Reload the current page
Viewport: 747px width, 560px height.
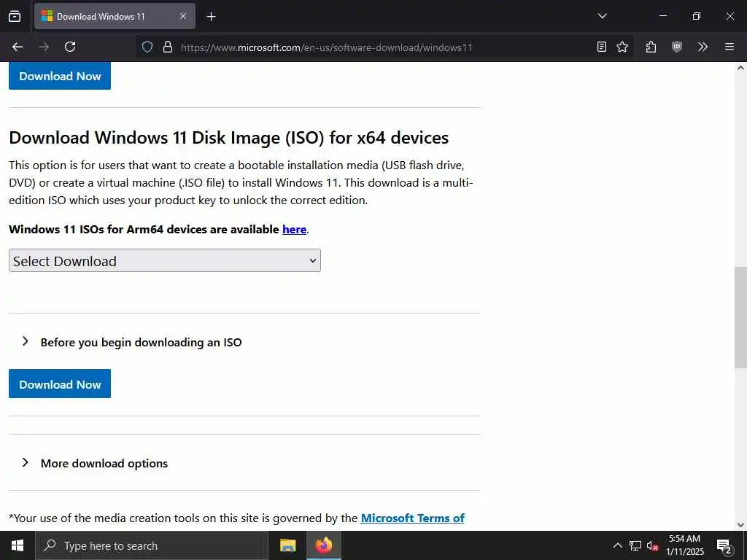pos(70,47)
